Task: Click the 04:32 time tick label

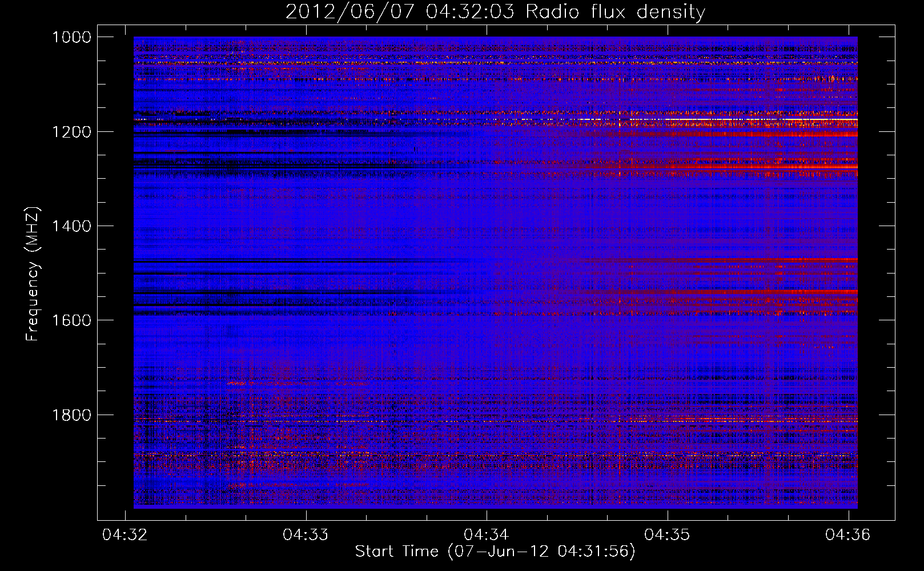Action: pyautogui.click(x=124, y=534)
